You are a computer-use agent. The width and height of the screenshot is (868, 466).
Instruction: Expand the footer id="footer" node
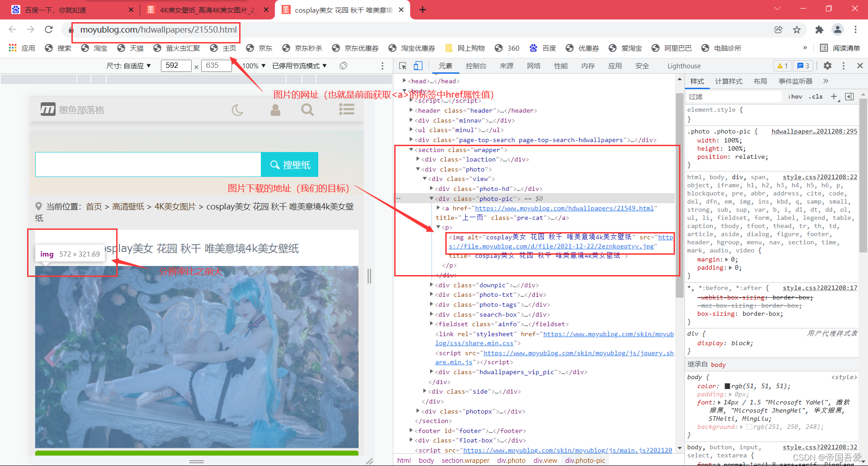(x=411, y=431)
